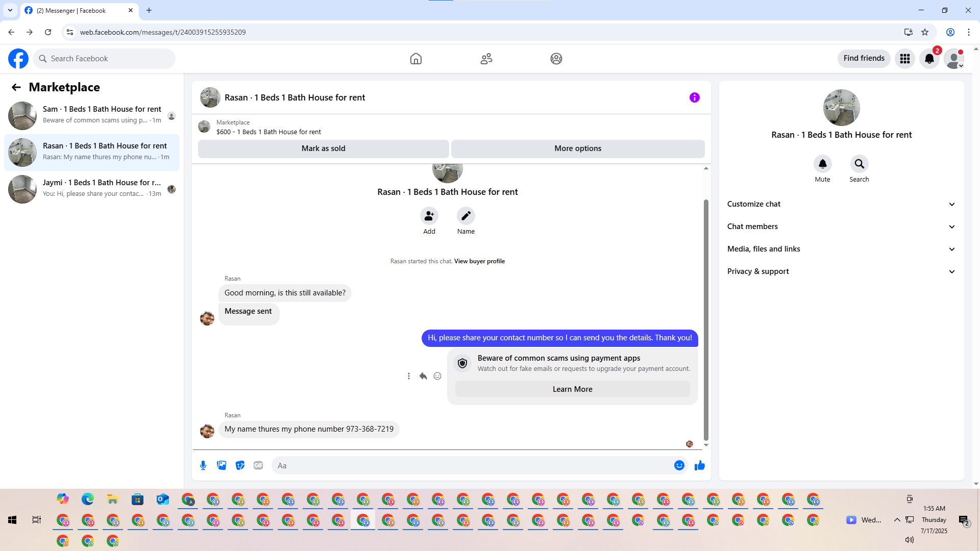Open the $600 Marketplace listing link
The image size is (980, 551).
click(268, 132)
